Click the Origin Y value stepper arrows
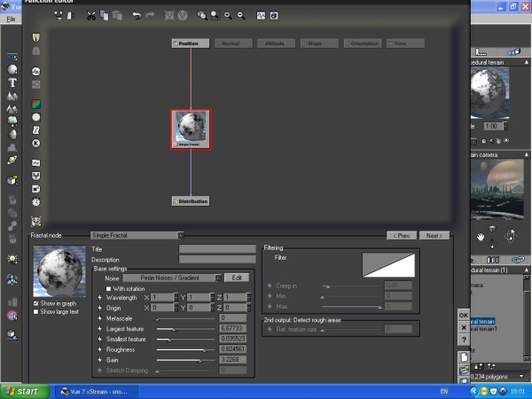Image resolution: width=532 pixels, height=399 pixels. 212,308
